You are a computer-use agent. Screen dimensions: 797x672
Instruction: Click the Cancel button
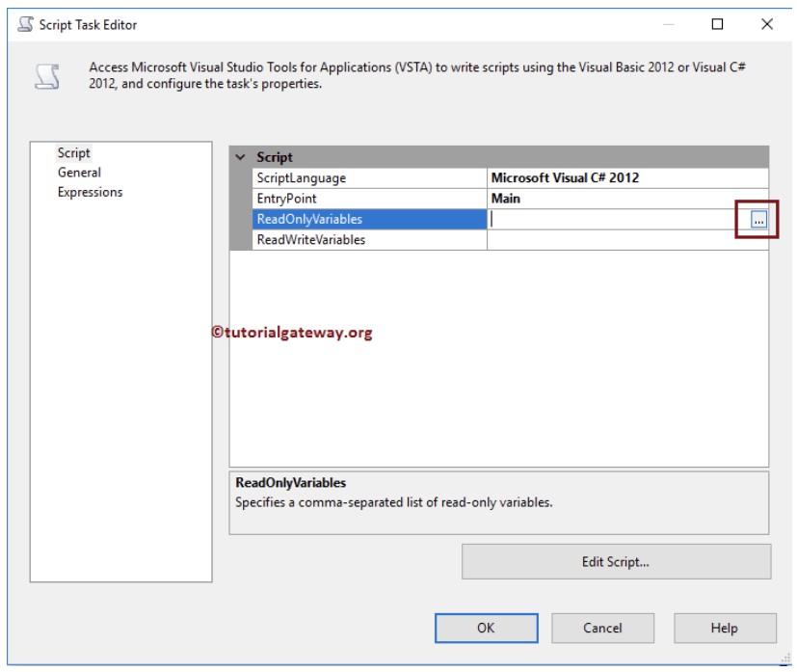(x=602, y=628)
